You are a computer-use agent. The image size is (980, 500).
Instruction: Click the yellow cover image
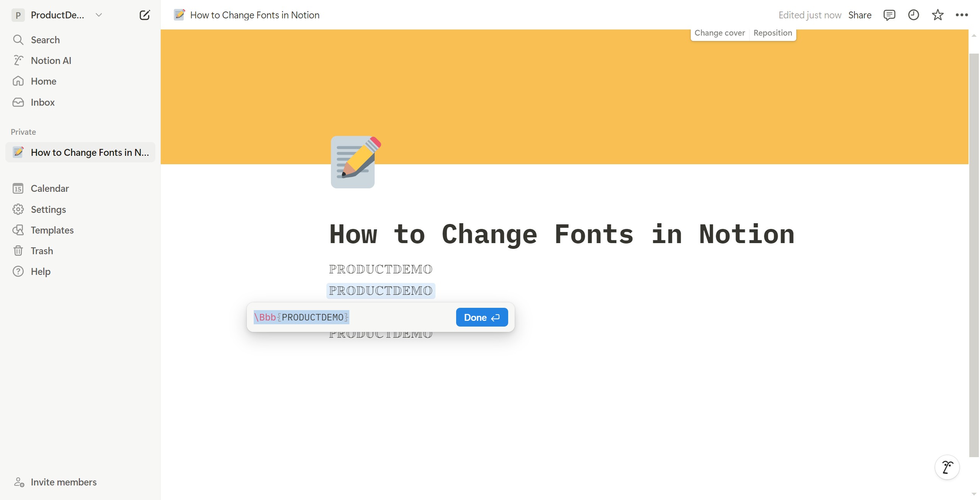564,97
